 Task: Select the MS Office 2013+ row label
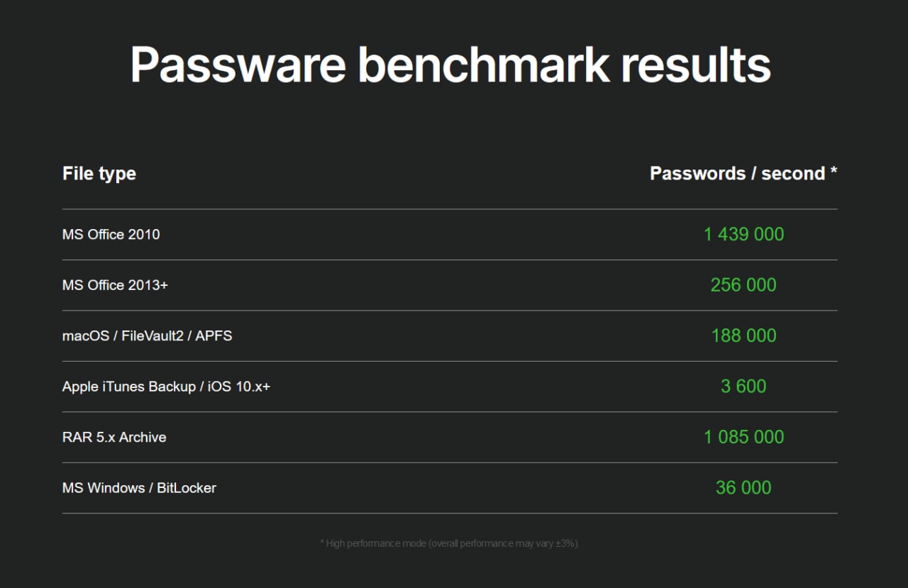(115, 285)
